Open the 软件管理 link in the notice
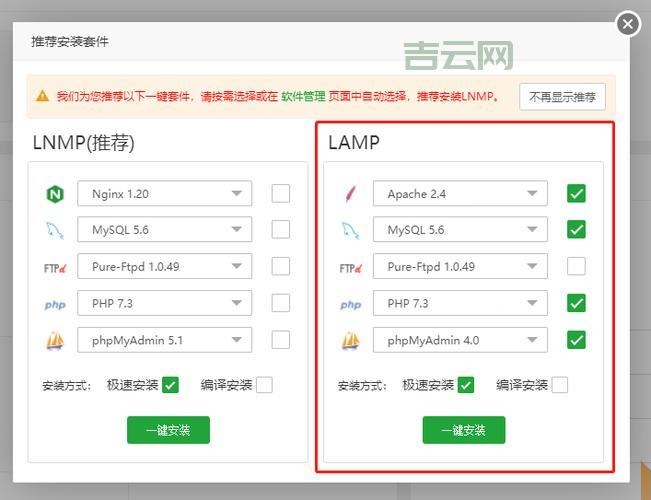The height and width of the screenshot is (500, 651). (x=303, y=96)
